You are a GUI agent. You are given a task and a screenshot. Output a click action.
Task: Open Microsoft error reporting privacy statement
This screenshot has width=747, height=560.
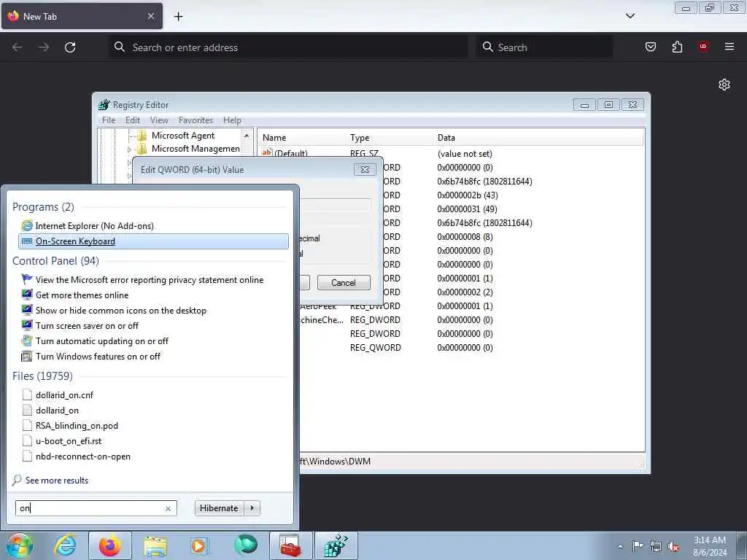tap(149, 280)
